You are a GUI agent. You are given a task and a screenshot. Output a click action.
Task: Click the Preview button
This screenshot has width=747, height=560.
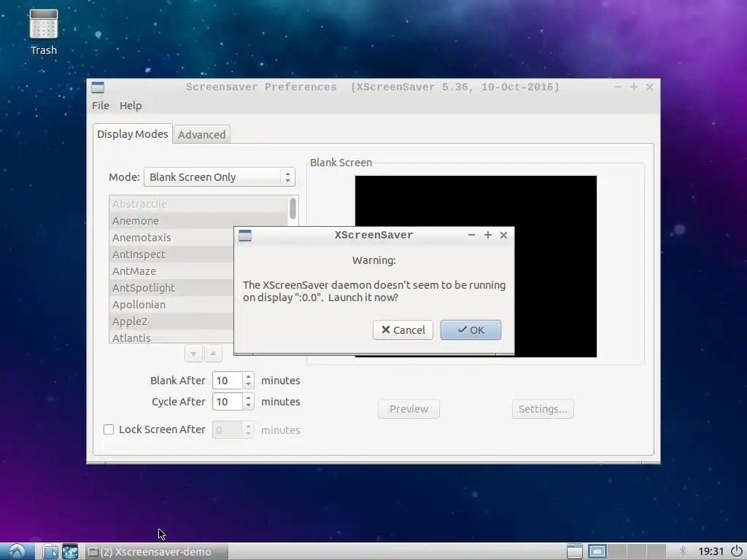(x=409, y=409)
